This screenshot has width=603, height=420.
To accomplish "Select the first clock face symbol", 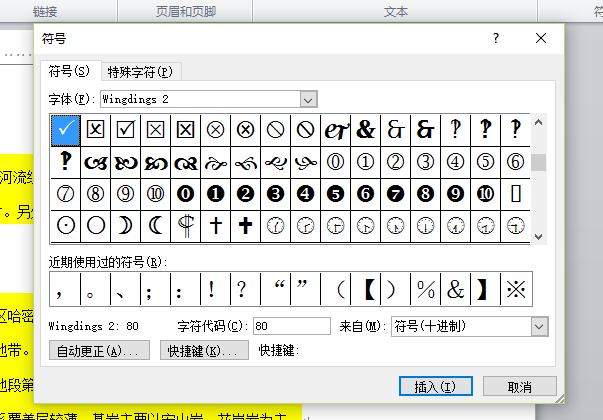I will (x=275, y=226).
